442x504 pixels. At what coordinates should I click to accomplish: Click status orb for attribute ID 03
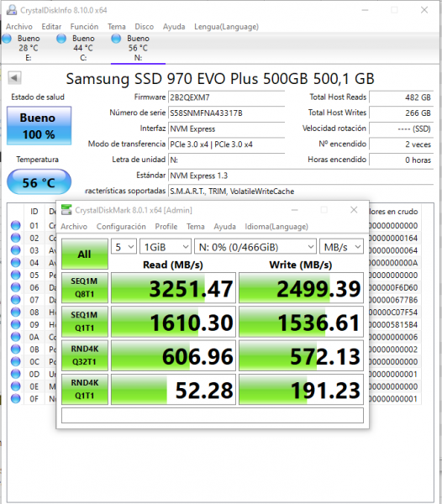(x=15, y=250)
